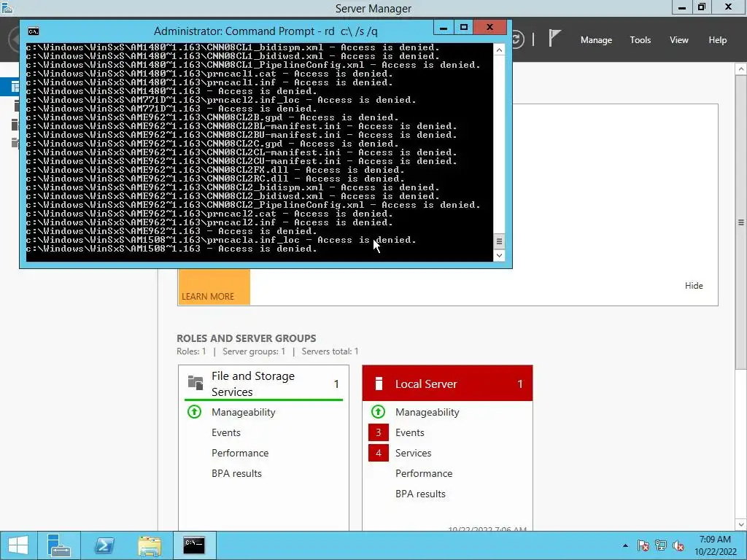
Task: Click the red 3 events alert badge
Action: tap(379, 432)
